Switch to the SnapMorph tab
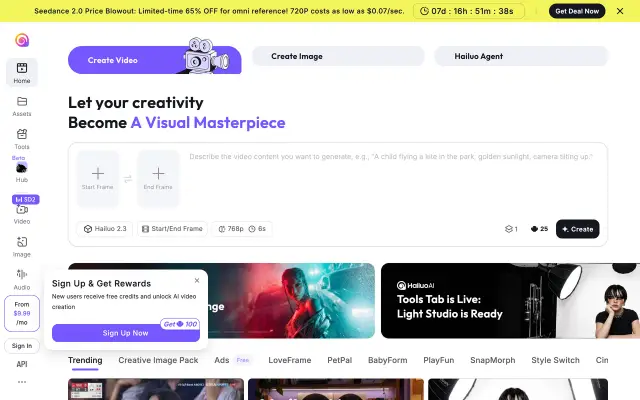The image size is (640, 400). (492, 360)
